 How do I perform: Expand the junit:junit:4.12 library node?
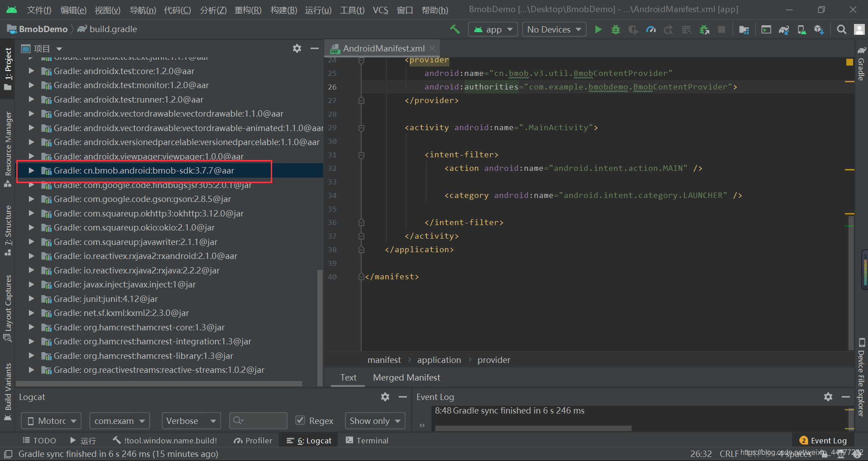point(31,299)
